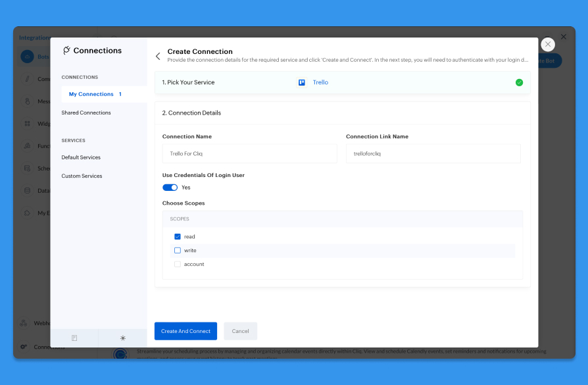Select Default Services in sidebar
Image resolution: width=588 pixels, height=385 pixels.
click(x=81, y=157)
